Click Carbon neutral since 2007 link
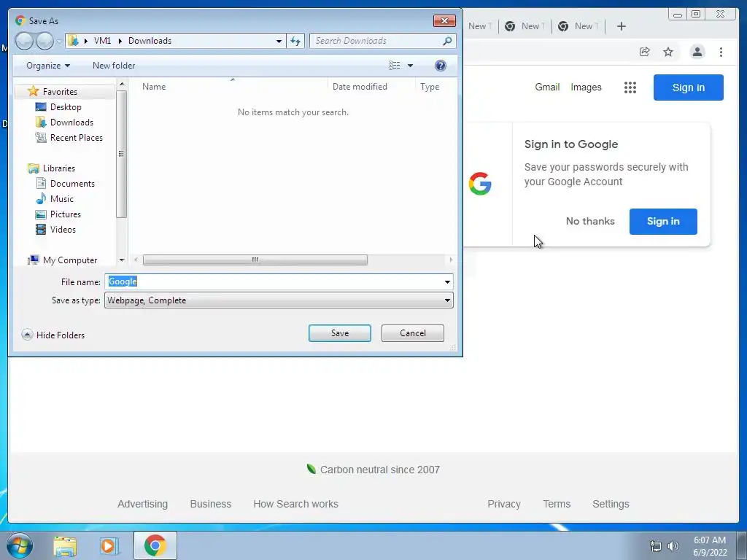 [373, 470]
